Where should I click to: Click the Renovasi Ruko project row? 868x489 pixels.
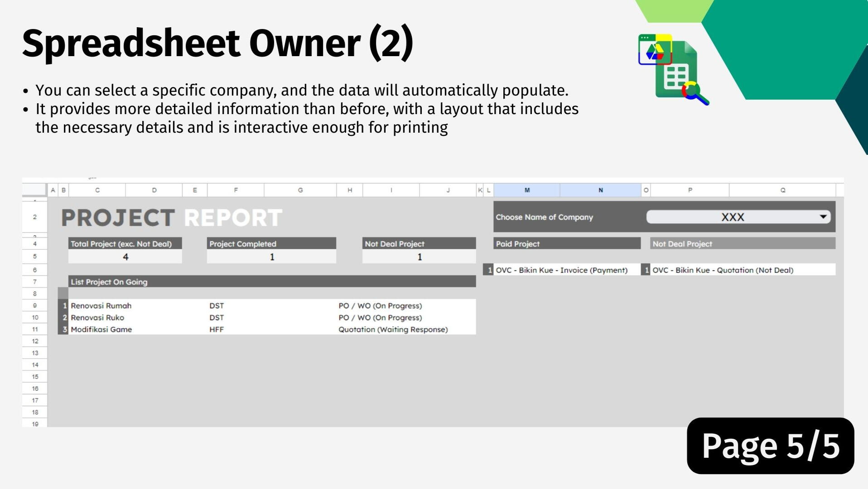point(267,317)
